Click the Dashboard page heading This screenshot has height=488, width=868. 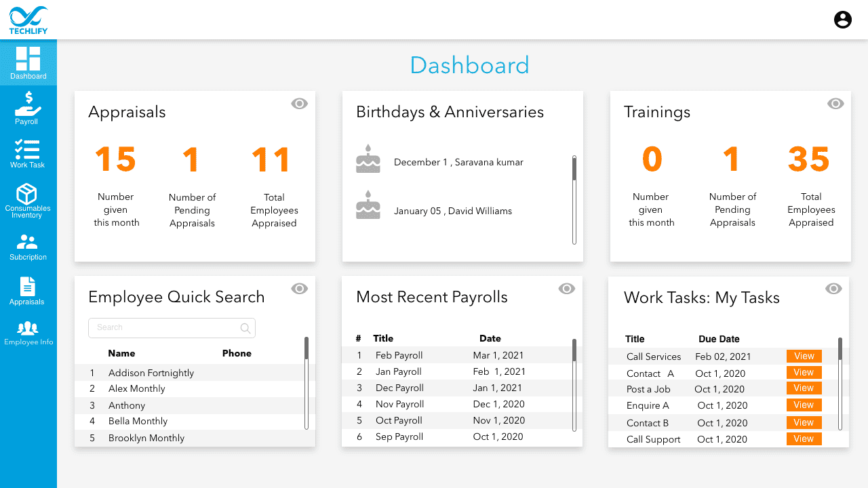pyautogui.click(x=469, y=65)
